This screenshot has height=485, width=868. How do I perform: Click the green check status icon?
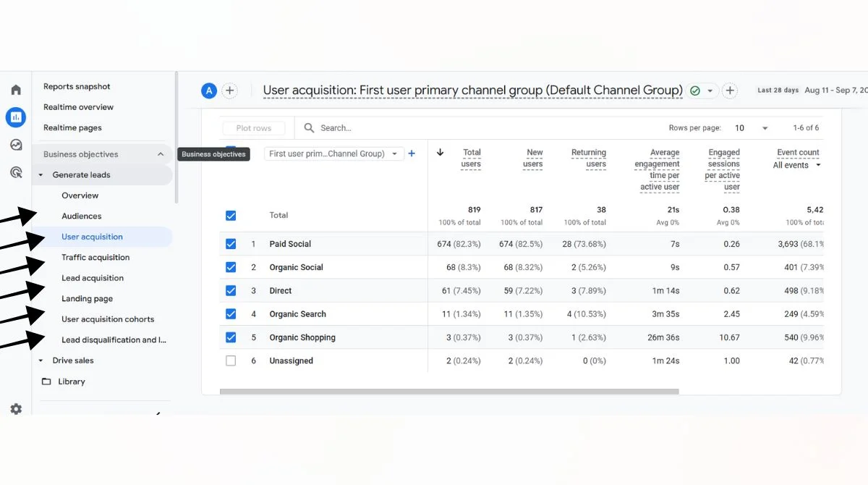tap(695, 90)
